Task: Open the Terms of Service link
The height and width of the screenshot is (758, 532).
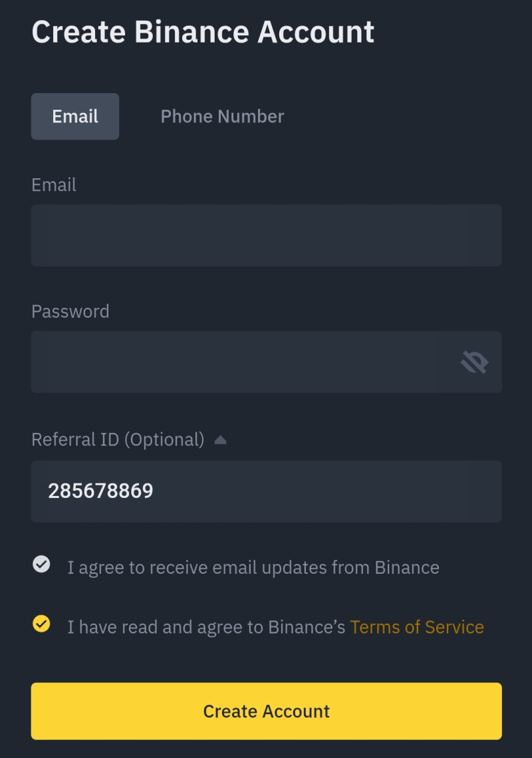Action: click(417, 627)
